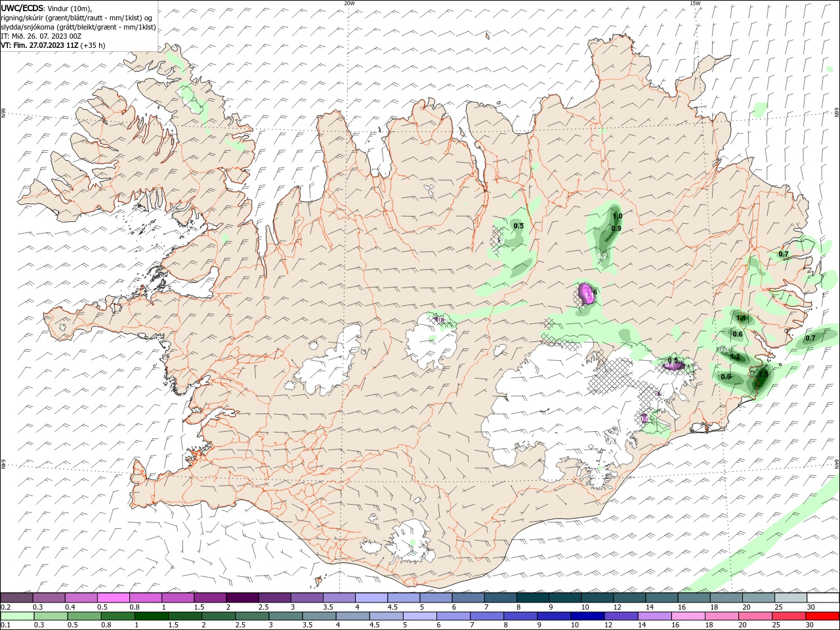Image resolution: width=840 pixels, height=630 pixels.
Task: Click the '1.2' precipitation value on the map
Action: tap(735, 357)
